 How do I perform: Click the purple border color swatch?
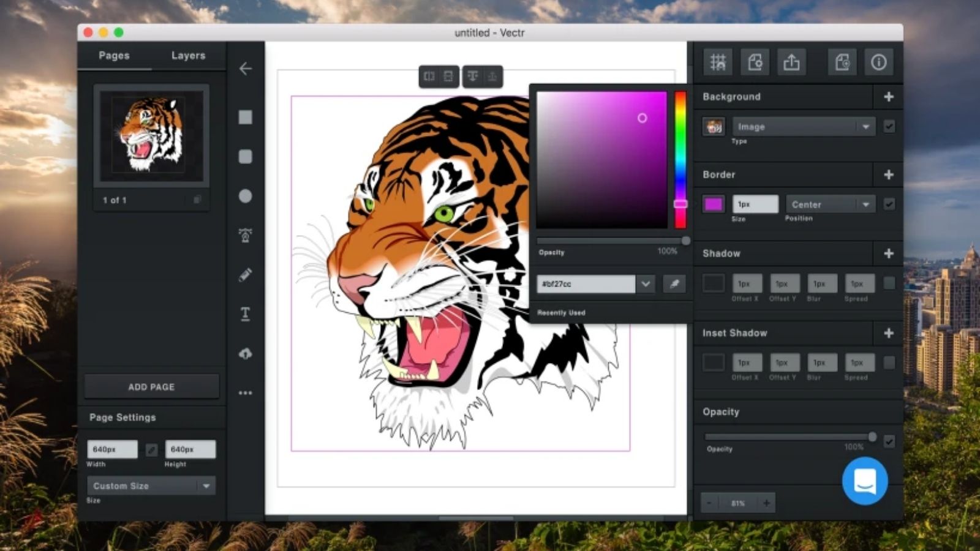[x=713, y=204]
